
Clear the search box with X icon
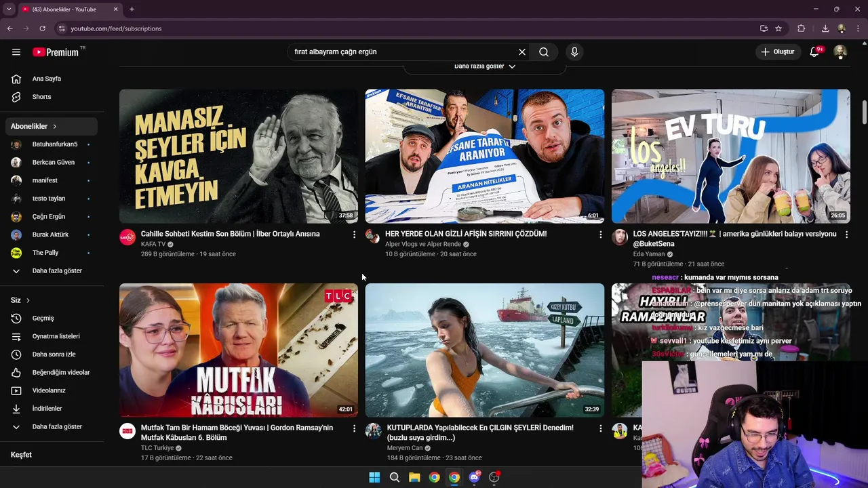[x=522, y=52]
